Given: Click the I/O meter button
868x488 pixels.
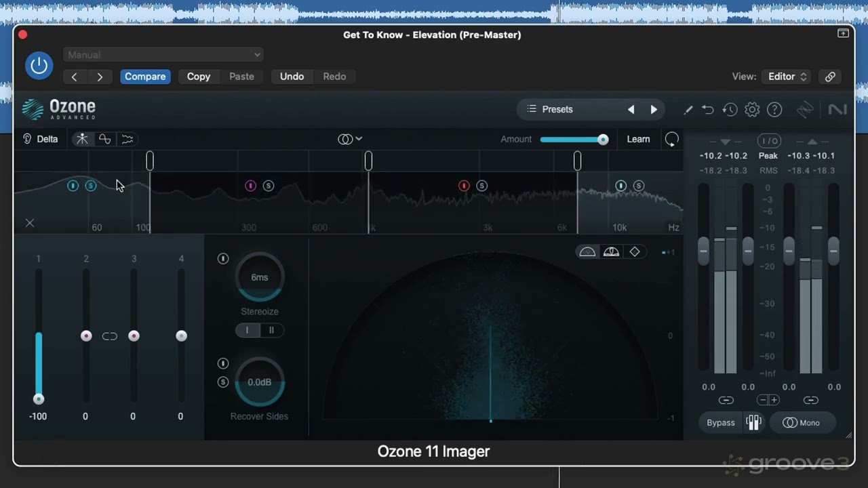Looking at the screenshot, I should [769, 141].
